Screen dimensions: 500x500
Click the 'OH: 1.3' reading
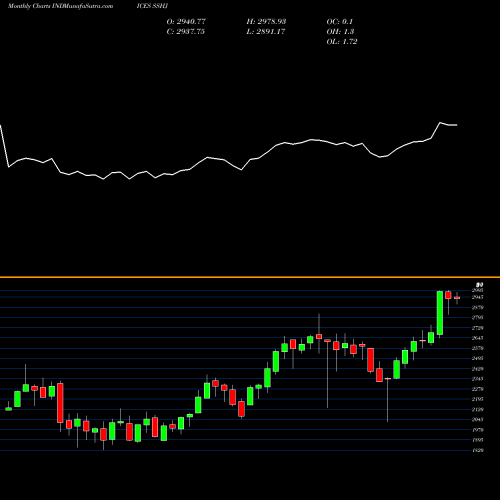pos(340,32)
